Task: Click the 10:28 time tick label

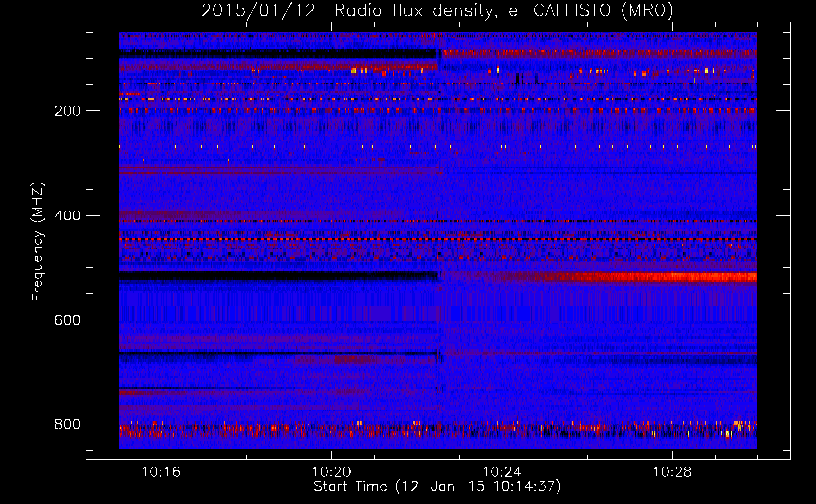Action: [672, 472]
